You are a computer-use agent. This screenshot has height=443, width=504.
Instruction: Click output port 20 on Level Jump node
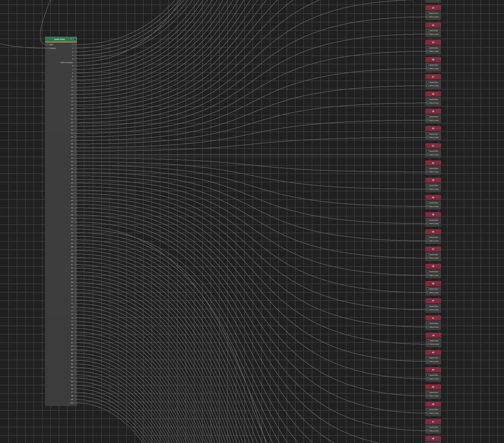(75, 116)
